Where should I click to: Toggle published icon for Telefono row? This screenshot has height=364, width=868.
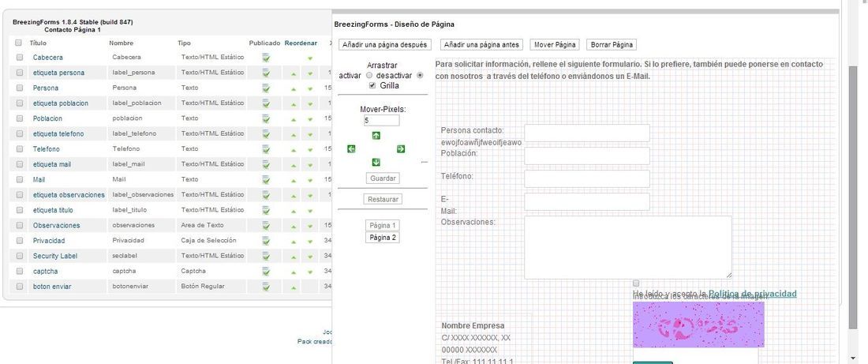click(x=266, y=149)
